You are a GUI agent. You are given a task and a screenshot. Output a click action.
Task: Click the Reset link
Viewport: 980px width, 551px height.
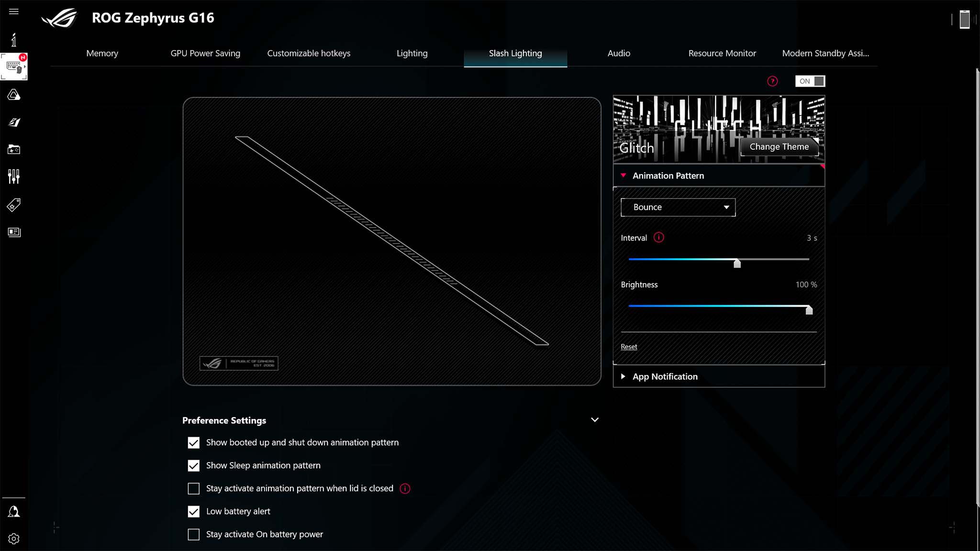[x=629, y=346]
